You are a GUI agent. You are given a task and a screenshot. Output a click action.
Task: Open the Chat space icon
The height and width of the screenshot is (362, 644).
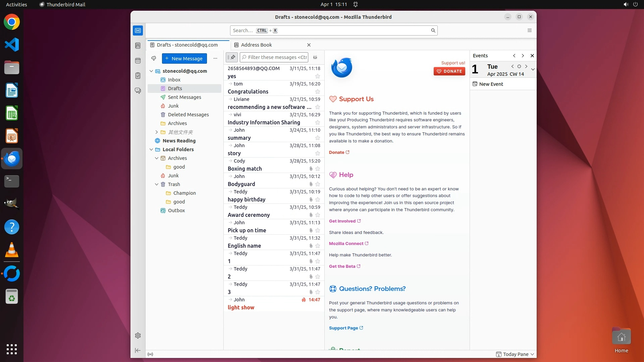(138, 91)
